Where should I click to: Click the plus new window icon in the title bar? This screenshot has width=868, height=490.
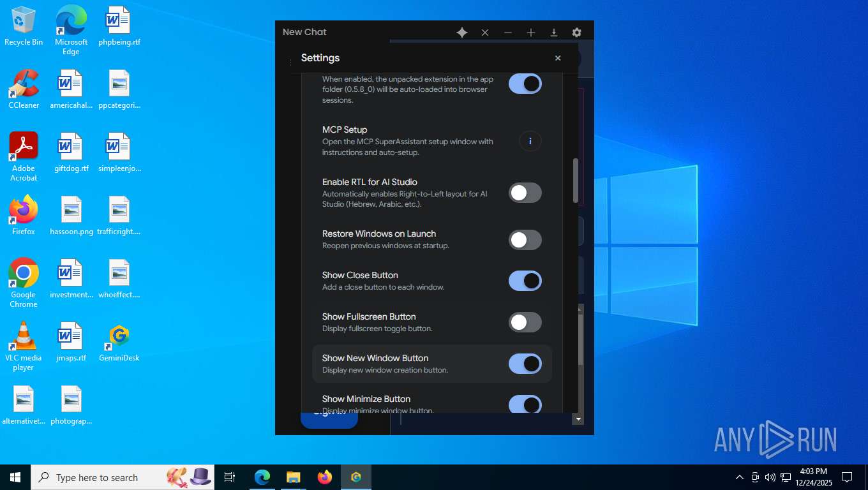(x=531, y=33)
